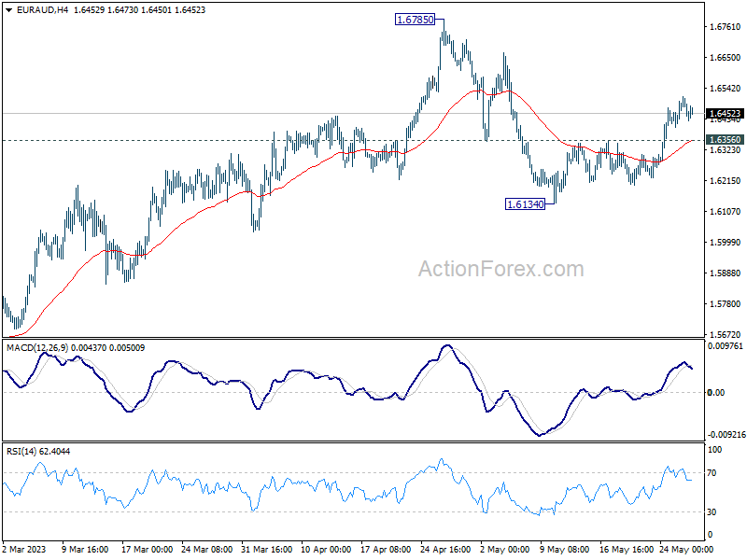This screenshot has width=747, height=560.
Task: Click the 2 Mar 2023 date label
Action: tap(24, 550)
